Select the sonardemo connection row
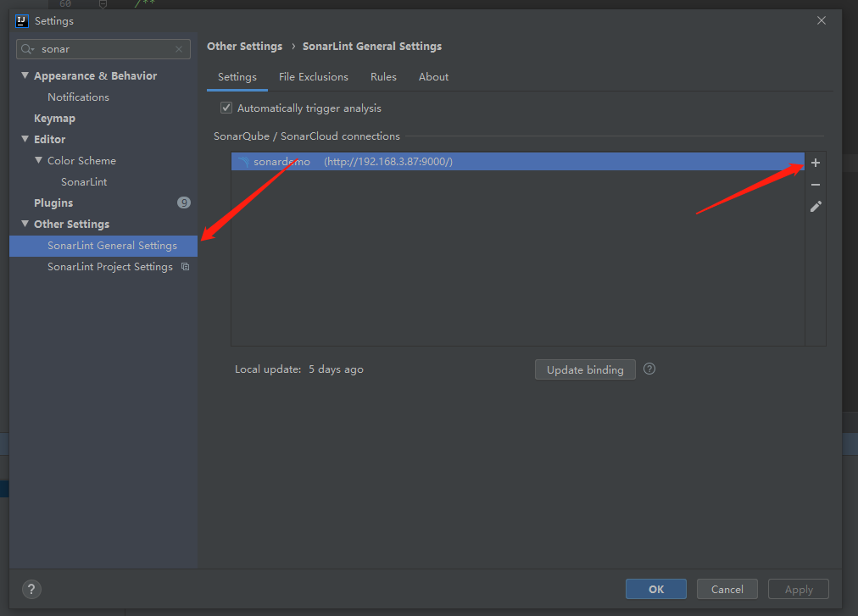This screenshot has width=858, height=616. [x=518, y=161]
